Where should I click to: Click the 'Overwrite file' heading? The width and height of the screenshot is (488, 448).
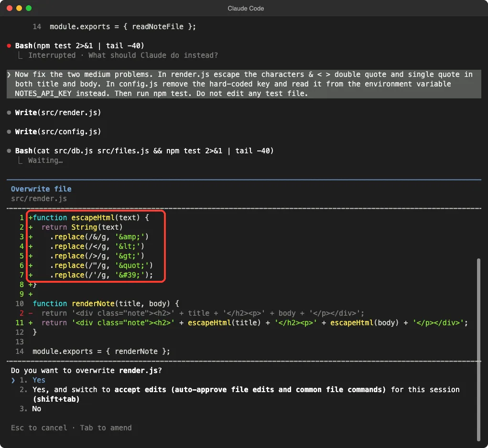(41, 189)
